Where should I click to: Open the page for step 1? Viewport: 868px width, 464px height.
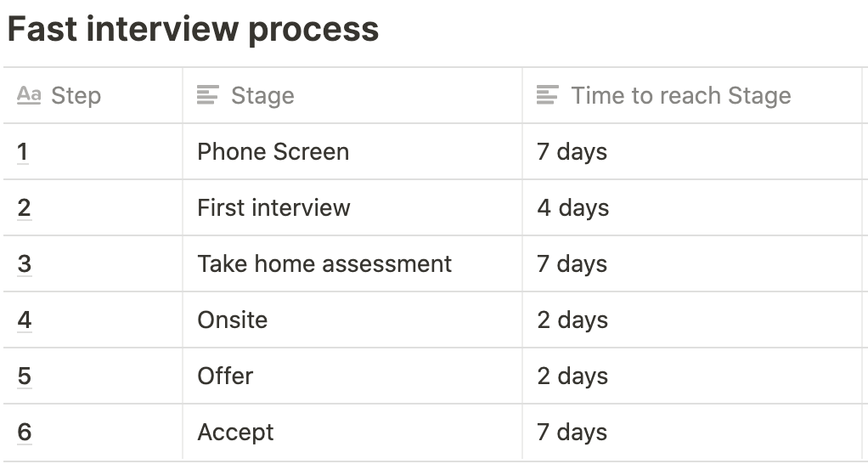tap(23, 152)
